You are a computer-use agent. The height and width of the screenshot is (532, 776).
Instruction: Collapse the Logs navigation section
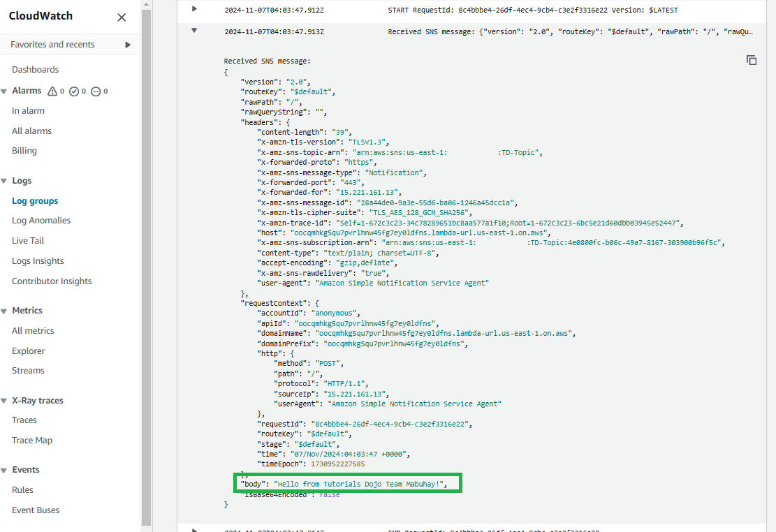coord(4,181)
